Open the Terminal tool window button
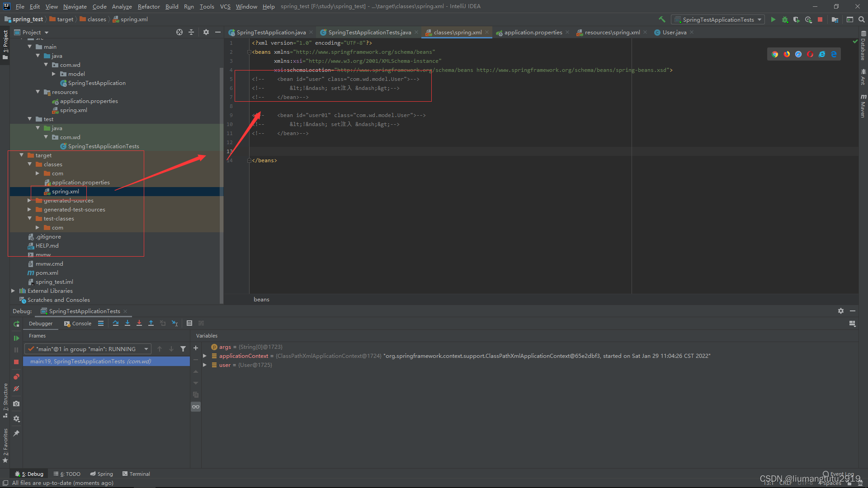This screenshot has width=868, height=488. [136, 474]
